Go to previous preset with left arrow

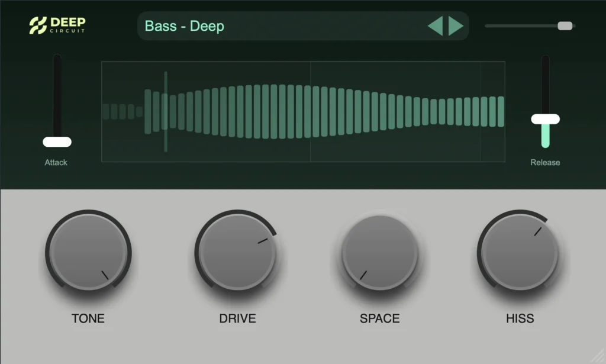click(435, 26)
